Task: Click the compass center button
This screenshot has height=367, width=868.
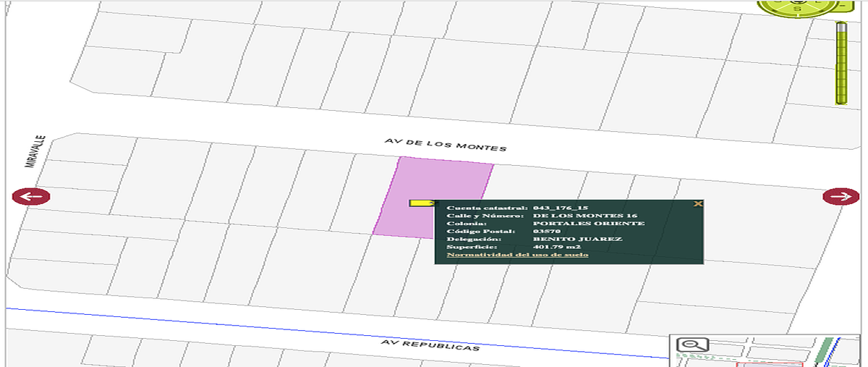Action: tap(798, 1)
